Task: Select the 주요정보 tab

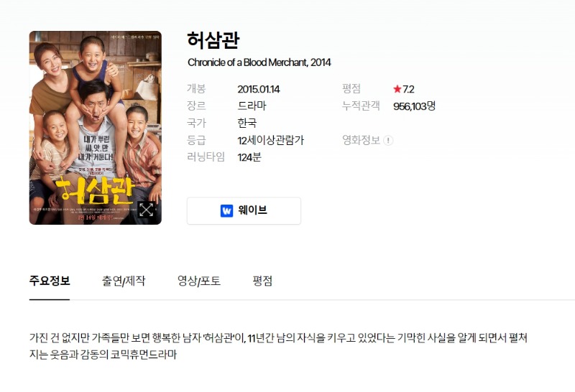Action: 50,281
